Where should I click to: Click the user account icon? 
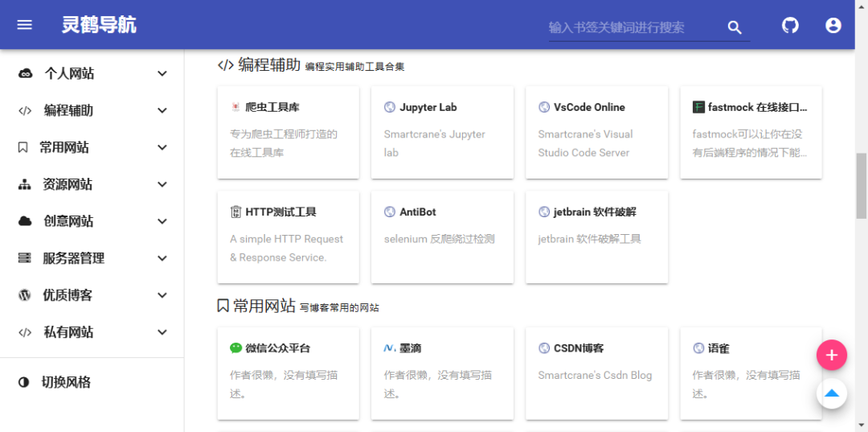click(833, 26)
